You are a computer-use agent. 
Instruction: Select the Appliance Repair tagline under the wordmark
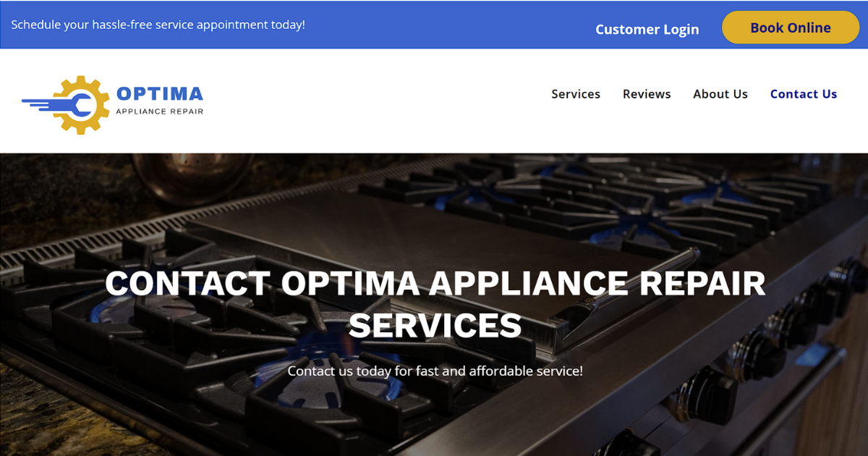158,111
